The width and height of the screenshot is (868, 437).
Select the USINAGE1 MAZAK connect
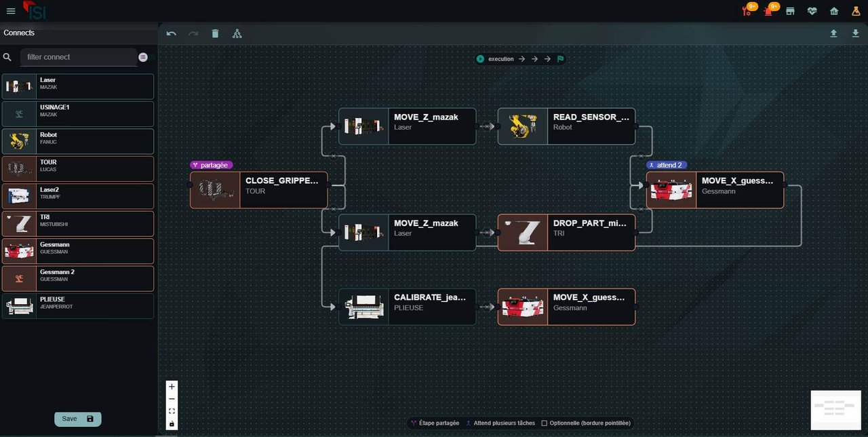[x=78, y=114]
